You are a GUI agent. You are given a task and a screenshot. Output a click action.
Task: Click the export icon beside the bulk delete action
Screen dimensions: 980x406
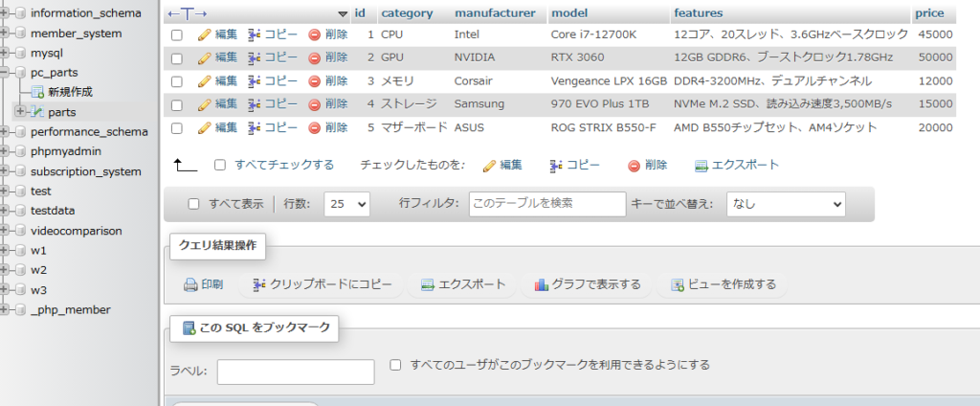(702, 165)
